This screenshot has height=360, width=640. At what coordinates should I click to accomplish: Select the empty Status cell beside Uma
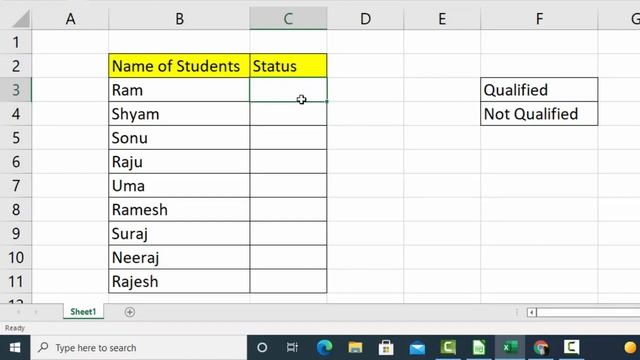[x=288, y=185]
